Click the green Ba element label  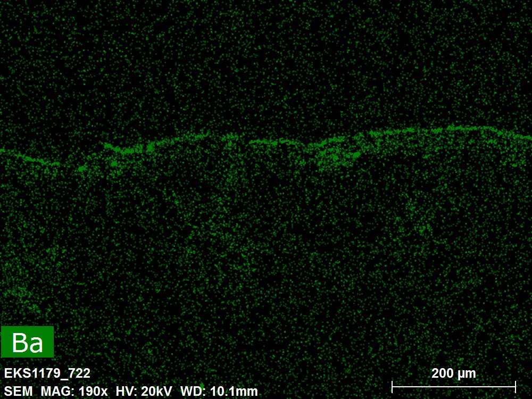click(27, 342)
